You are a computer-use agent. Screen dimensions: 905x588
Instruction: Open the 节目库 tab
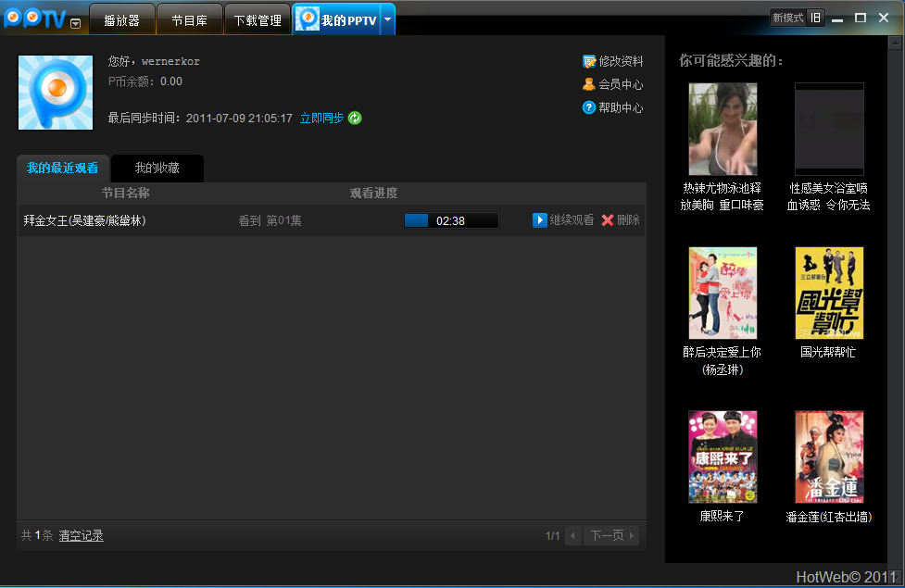[x=189, y=20]
